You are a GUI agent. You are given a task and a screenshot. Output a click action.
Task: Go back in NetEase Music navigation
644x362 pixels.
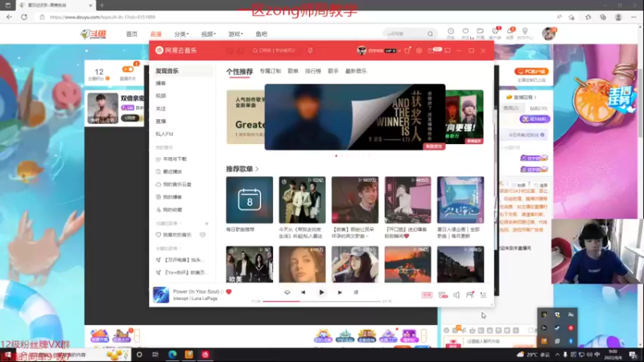(230, 51)
